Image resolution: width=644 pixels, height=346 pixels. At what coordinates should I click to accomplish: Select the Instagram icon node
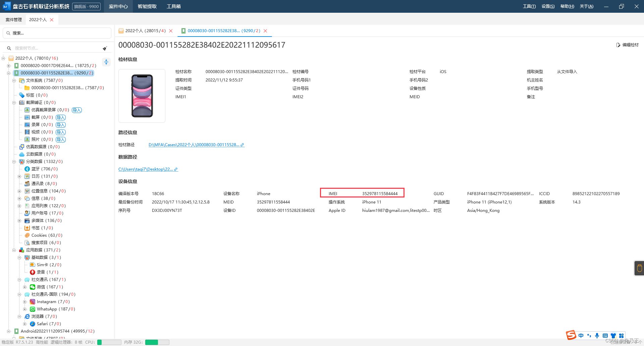coord(33,302)
